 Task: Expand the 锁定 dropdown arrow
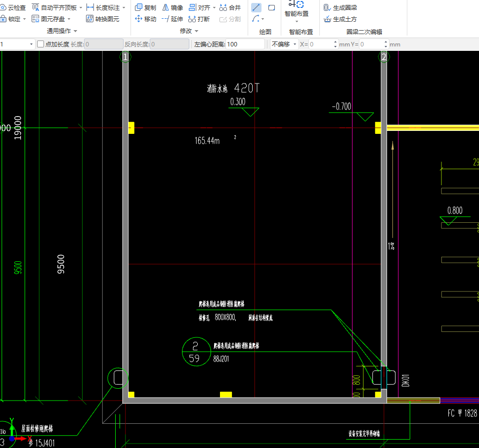(x=24, y=19)
